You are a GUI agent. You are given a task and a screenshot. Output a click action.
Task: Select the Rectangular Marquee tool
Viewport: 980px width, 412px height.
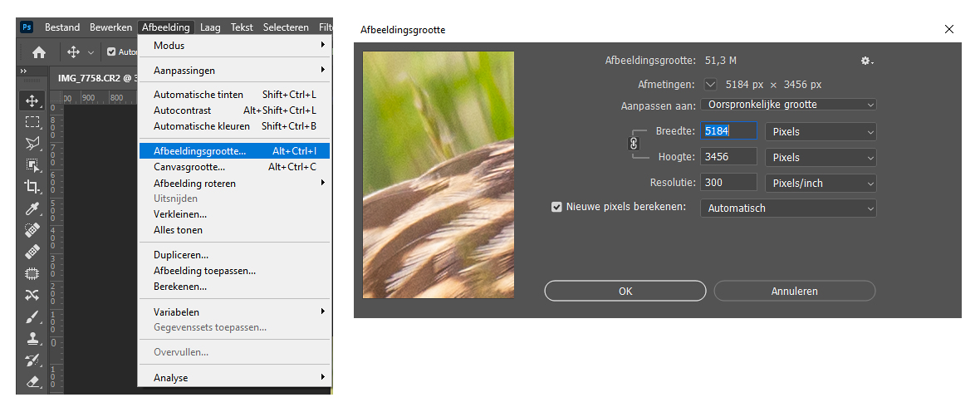(x=32, y=122)
